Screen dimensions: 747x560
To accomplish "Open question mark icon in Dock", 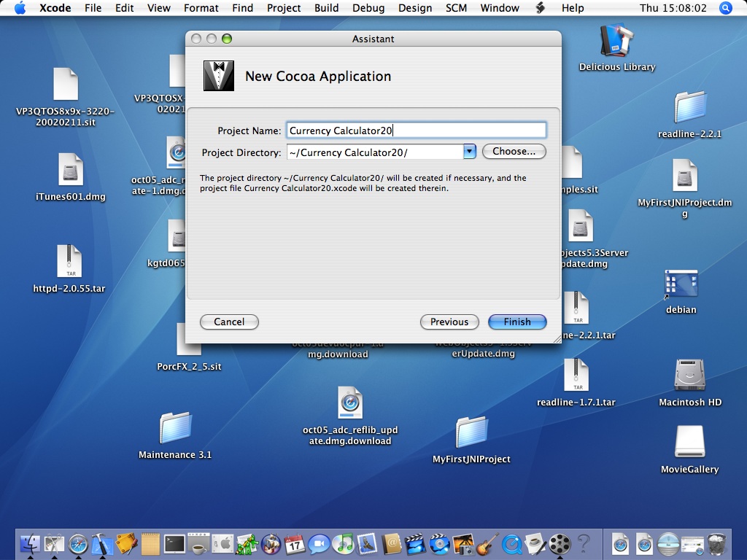I will click(584, 544).
